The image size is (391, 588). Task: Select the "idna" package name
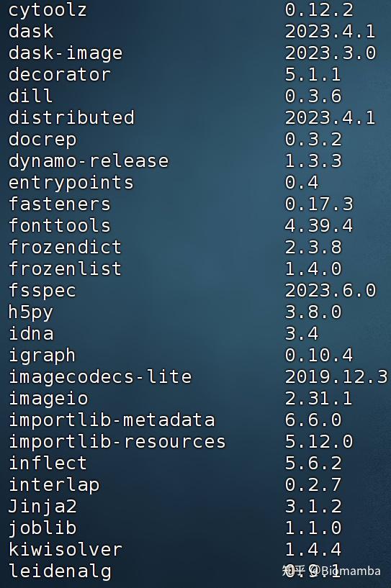click(31, 333)
